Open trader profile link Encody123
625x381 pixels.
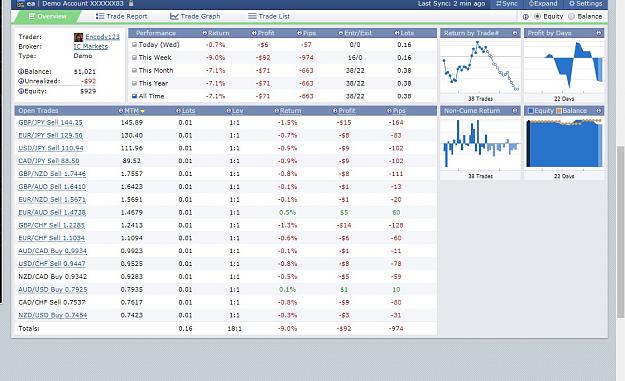102,37
